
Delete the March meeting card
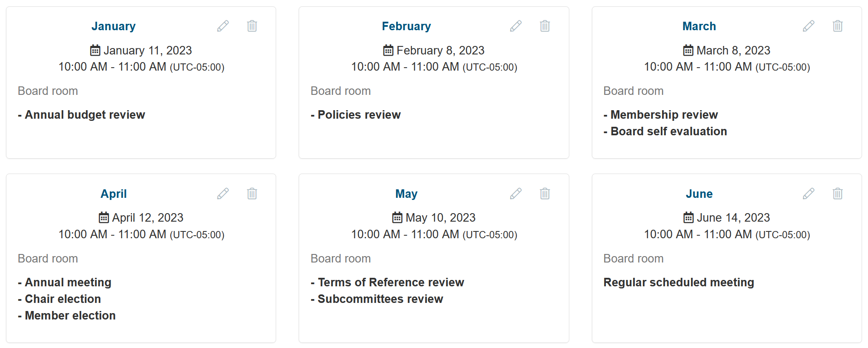pos(837,26)
